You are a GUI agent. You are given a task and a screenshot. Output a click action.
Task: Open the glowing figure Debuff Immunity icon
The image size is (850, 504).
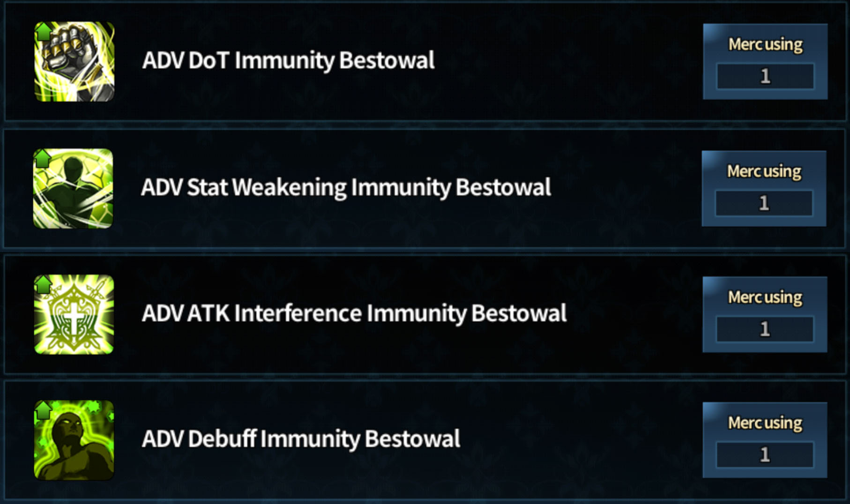(x=74, y=440)
